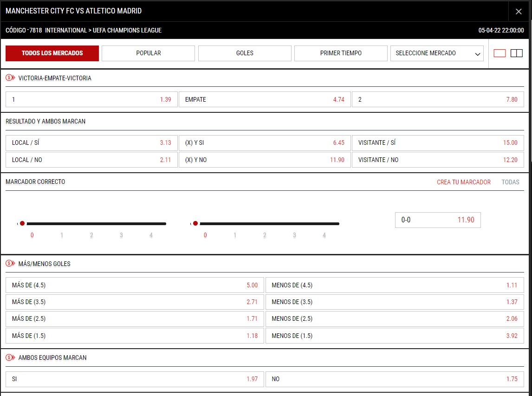Bet NO on both teams scoring at 1.75
This screenshot has height=396, width=532.
pos(395,379)
